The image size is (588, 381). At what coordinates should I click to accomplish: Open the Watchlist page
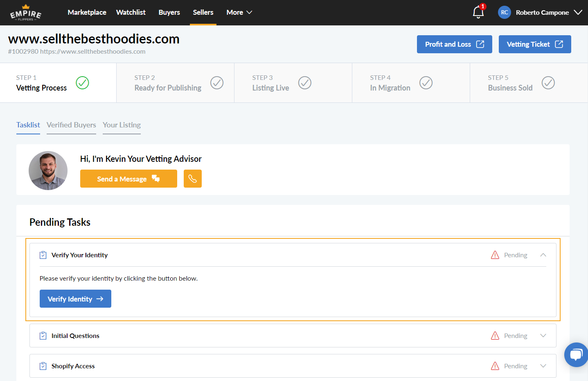(131, 12)
